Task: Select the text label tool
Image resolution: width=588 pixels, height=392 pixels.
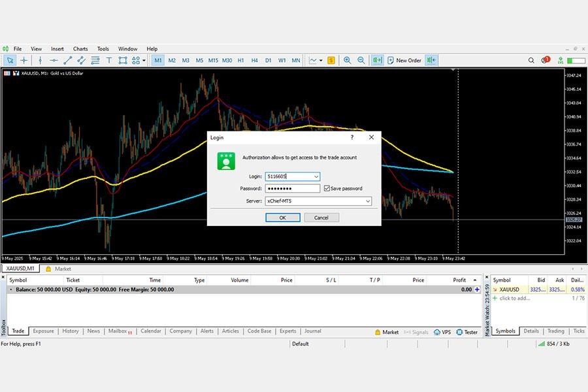Action: [x=109, y=60]
